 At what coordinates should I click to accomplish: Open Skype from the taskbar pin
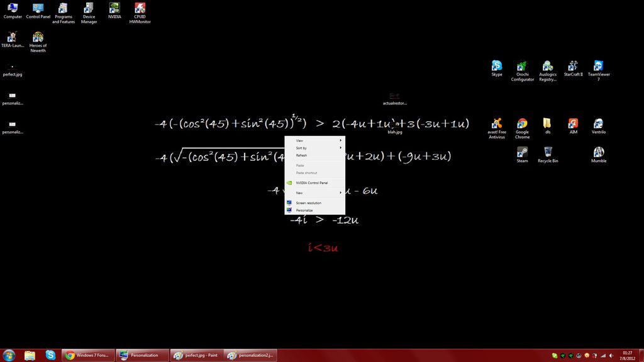50,355
